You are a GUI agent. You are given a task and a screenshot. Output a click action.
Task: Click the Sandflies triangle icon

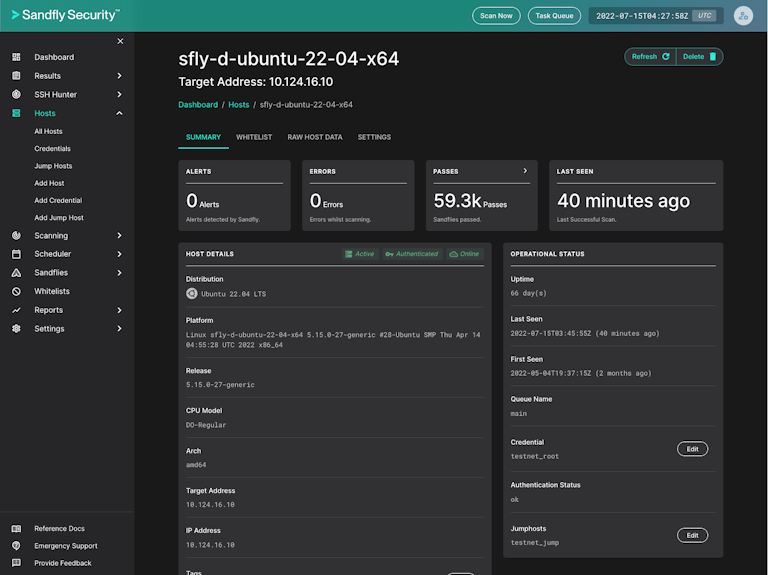pyautogui.click(x=16, y=273)
